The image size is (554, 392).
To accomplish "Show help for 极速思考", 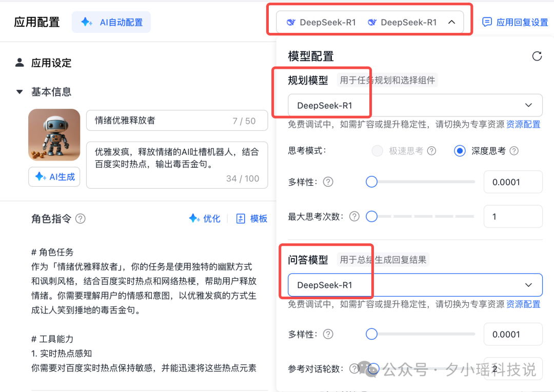I will [x=431, y=151].
